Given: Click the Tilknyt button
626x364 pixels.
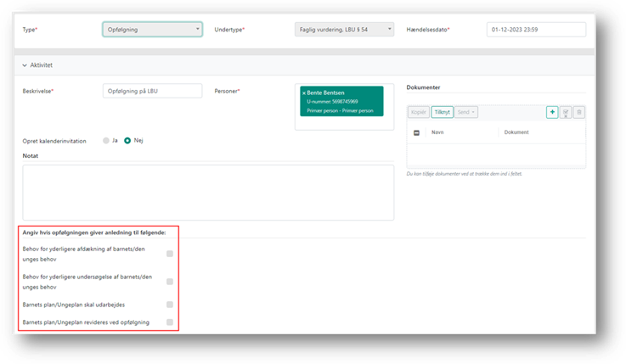Looking at the screenshot, I should [443, 112].
